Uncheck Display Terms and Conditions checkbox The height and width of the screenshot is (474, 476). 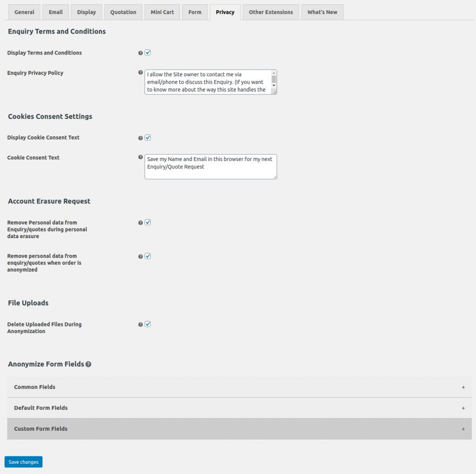pos(148,53)
